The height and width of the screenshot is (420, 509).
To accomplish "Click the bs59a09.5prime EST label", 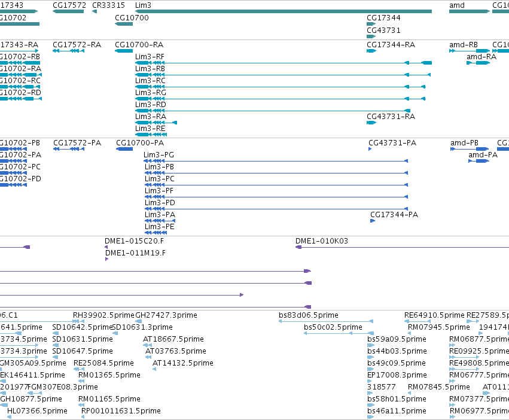I will click(397, 339).
